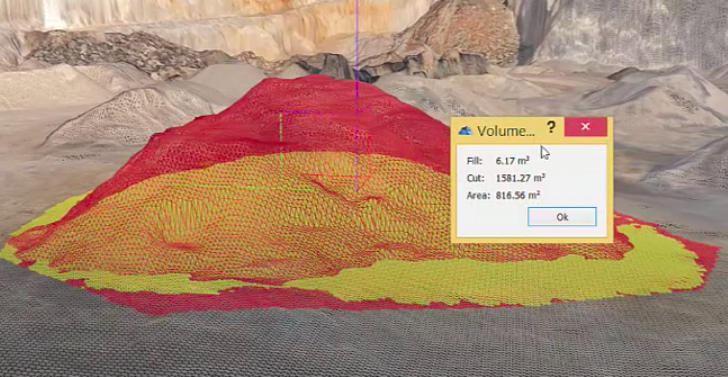Click the Volume dialog title text
Viewport: 728px width, 377px height.
pyautogui.click(x=506, y=131)
